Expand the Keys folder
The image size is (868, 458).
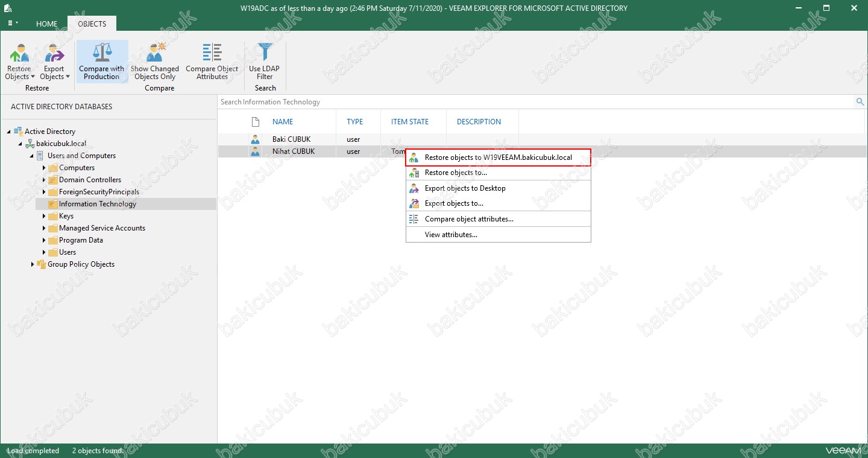point(44,216)
